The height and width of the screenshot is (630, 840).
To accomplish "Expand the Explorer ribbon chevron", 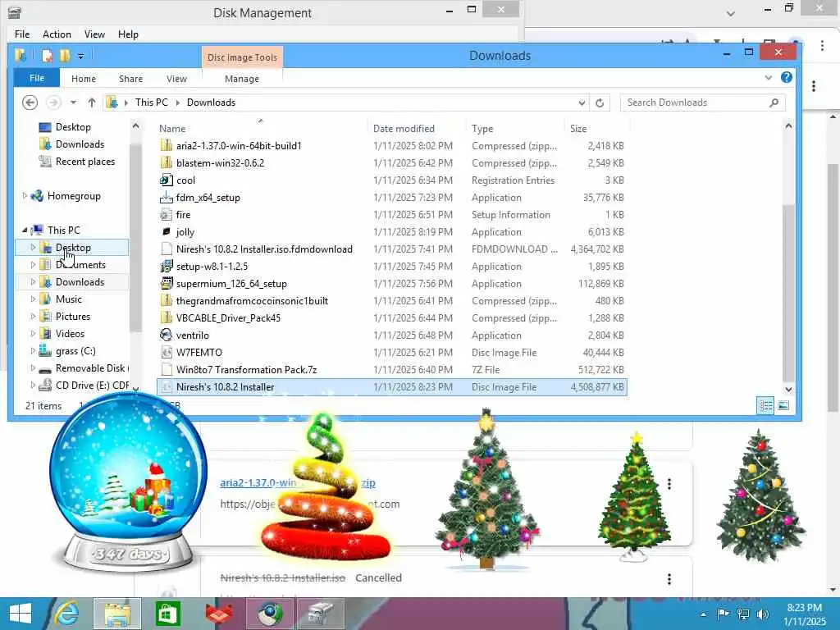I will [768, 78].
